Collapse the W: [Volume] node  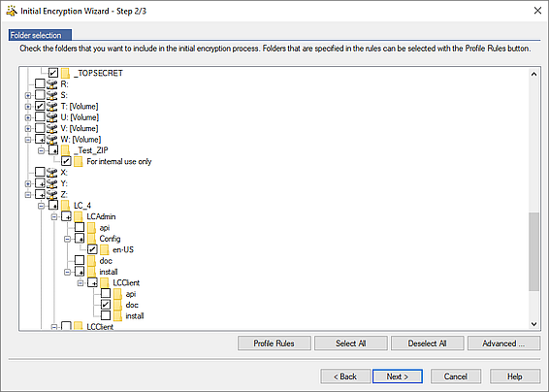pyautogui.click(x=28, y=140)
